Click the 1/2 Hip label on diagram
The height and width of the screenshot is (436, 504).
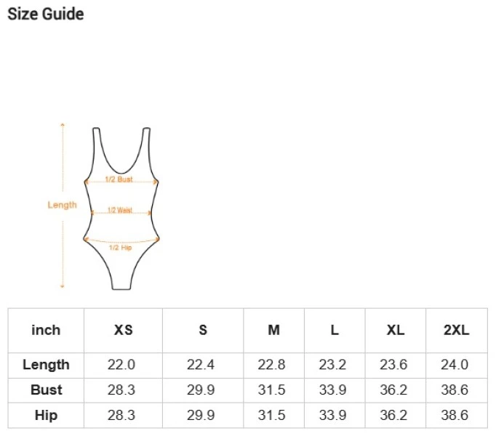pyautogui.click(x=120, y=247)
